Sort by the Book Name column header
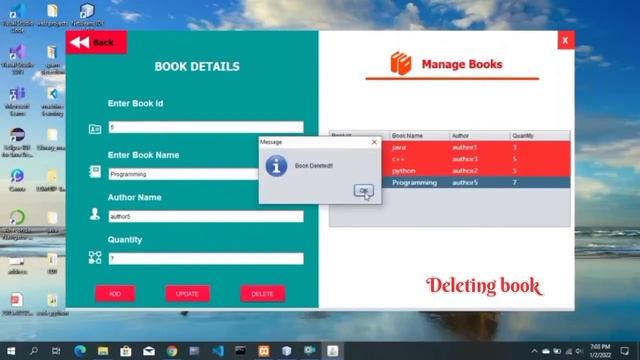Image resolution: width=640 pixels, height=360 pixels. (x=419, y=136)
